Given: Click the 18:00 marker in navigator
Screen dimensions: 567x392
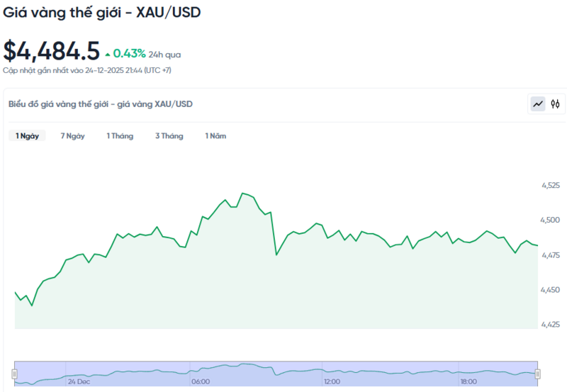Looking at the screenshot, I should pyautogui.click(x=469, y=381).
